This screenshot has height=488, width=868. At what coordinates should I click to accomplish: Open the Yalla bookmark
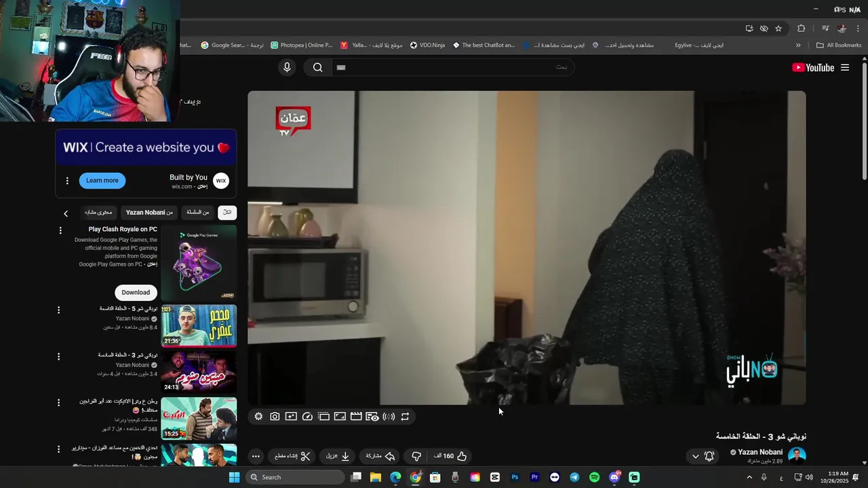tap(372, 45)
